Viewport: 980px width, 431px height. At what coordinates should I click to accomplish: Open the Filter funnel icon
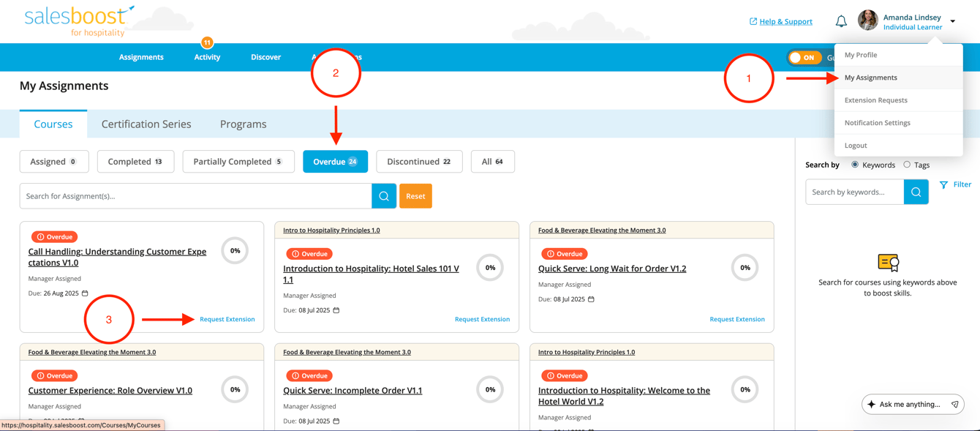(943, 185)
